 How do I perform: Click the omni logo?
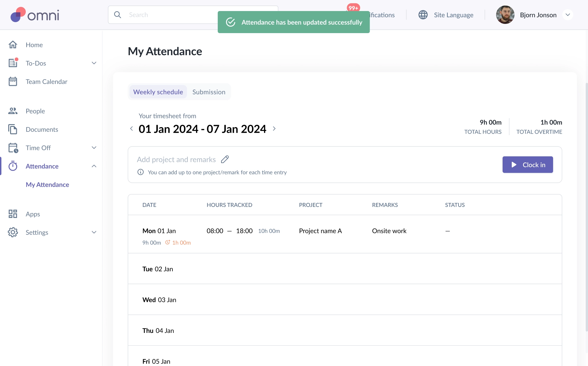[35, 15]
